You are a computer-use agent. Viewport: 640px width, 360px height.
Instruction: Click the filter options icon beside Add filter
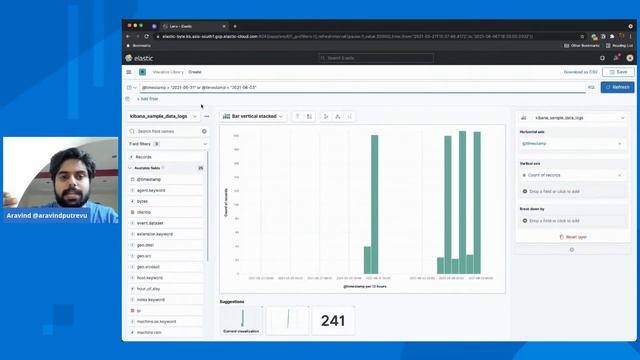click(127, 99)
